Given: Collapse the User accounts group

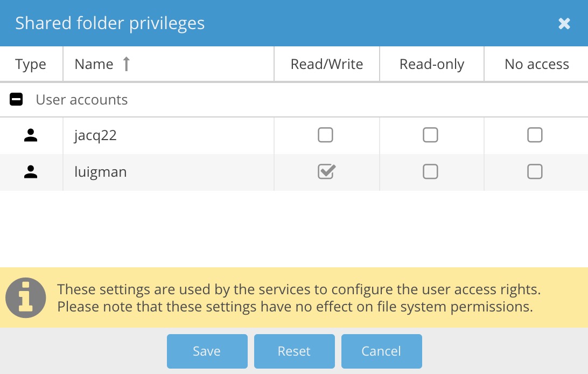Looking at the screenshot, I should pyautogui.click(x=16, y=99).
